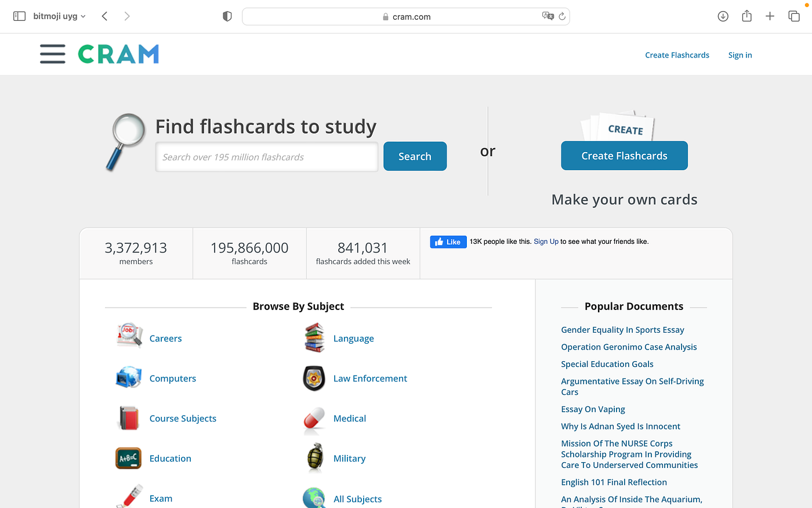812x508 pixels.
Task: Open the Exam subject link
Action: 161,499
